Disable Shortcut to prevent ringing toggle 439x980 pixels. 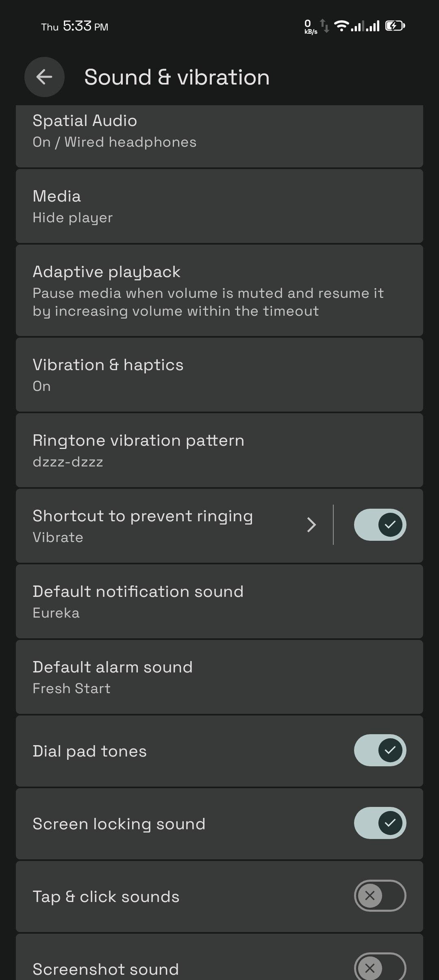[x=380, y=525]
